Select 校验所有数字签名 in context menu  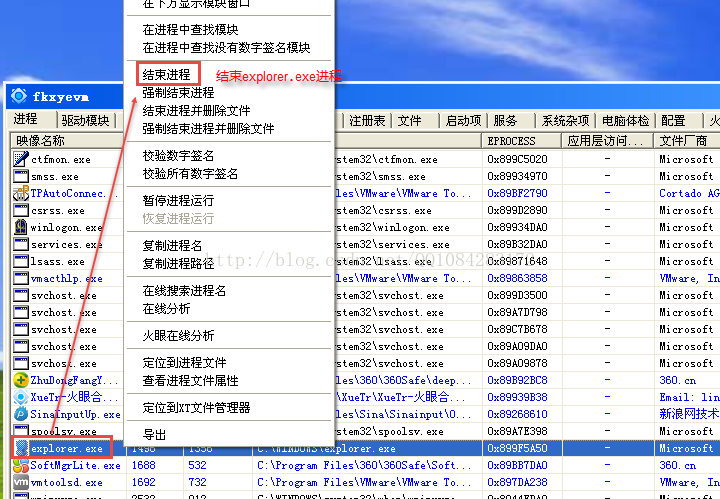tap(190, 174)
